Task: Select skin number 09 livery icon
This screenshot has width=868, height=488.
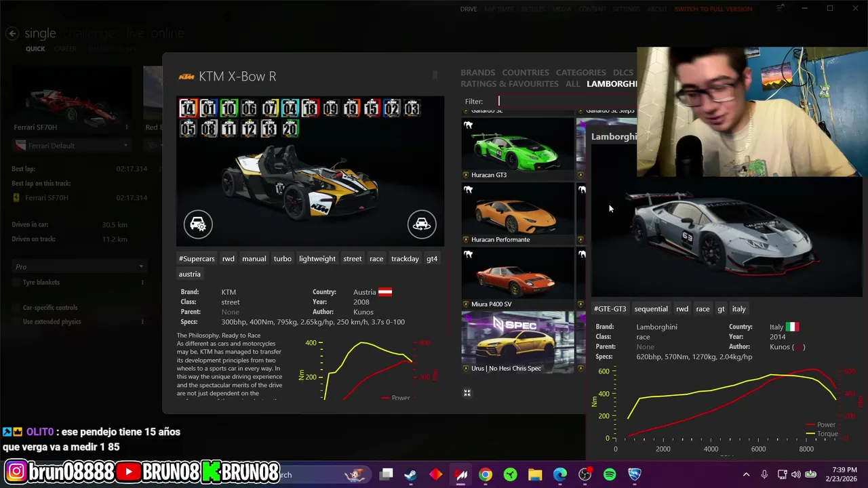Action: click(x=330, y=108)
